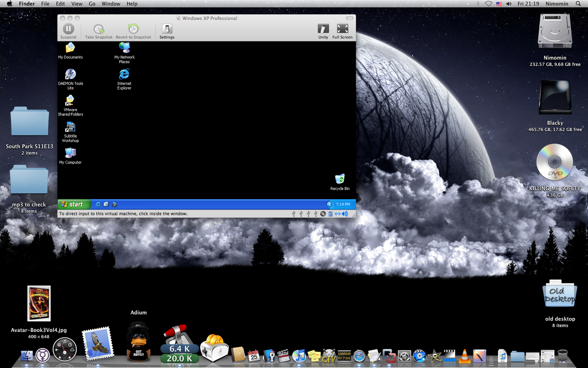Open iTunes from the Dock

(299, 355)
